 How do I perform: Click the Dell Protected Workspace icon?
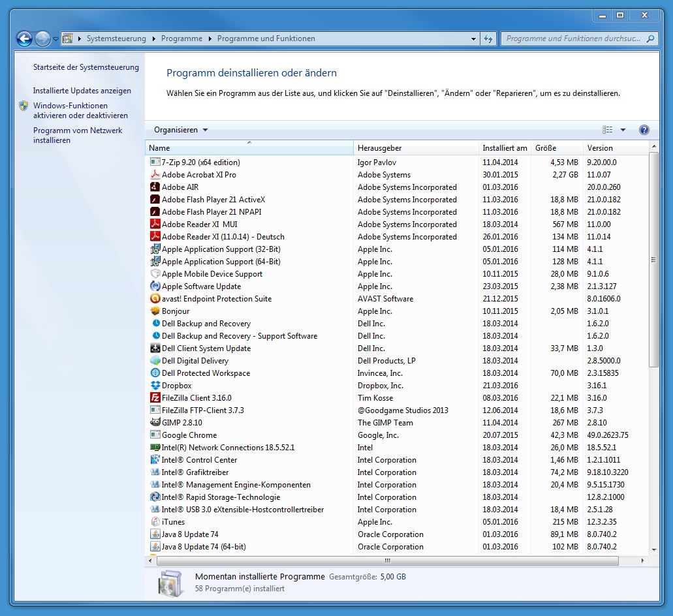[155, 373]
